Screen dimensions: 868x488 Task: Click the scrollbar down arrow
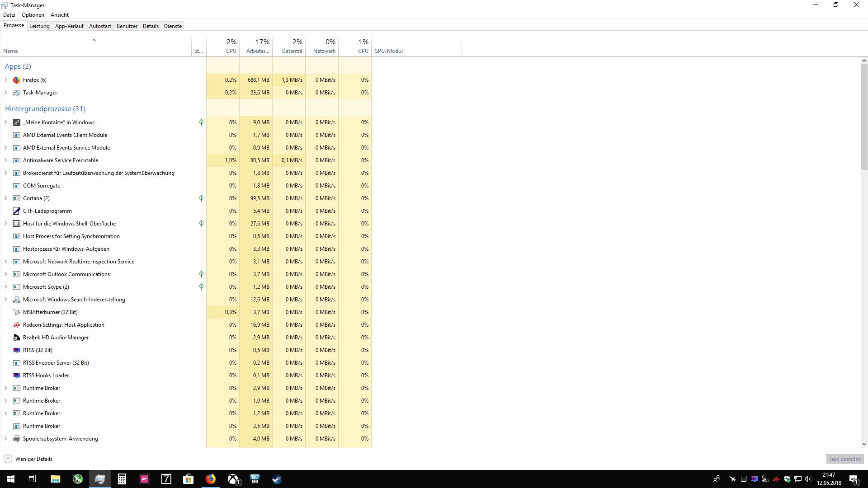point(864,444)
